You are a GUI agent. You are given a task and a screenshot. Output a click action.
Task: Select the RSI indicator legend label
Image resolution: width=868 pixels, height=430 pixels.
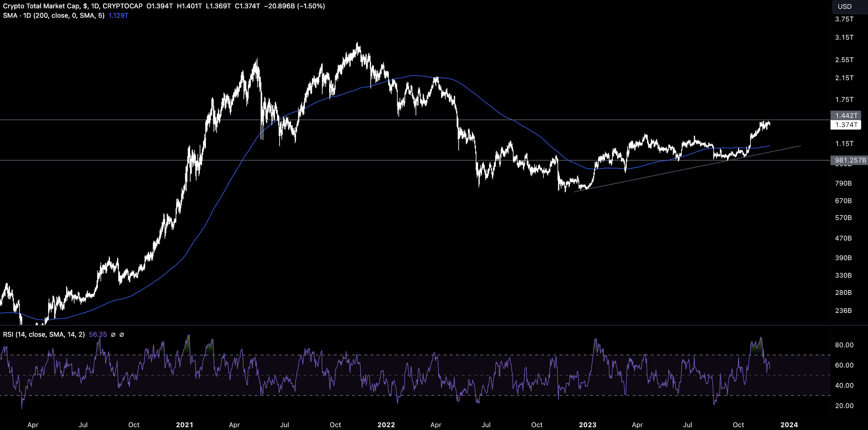coord(44,334)
